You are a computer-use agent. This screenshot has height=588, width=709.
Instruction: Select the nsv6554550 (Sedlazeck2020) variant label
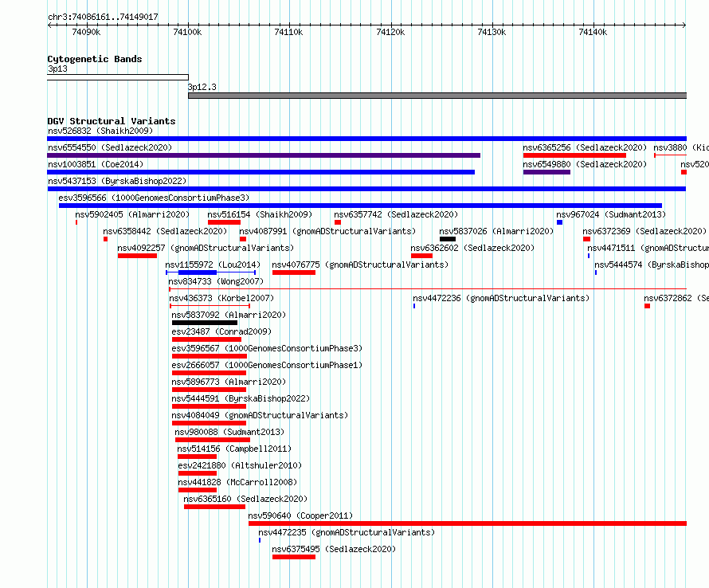(x=110, y=147)
